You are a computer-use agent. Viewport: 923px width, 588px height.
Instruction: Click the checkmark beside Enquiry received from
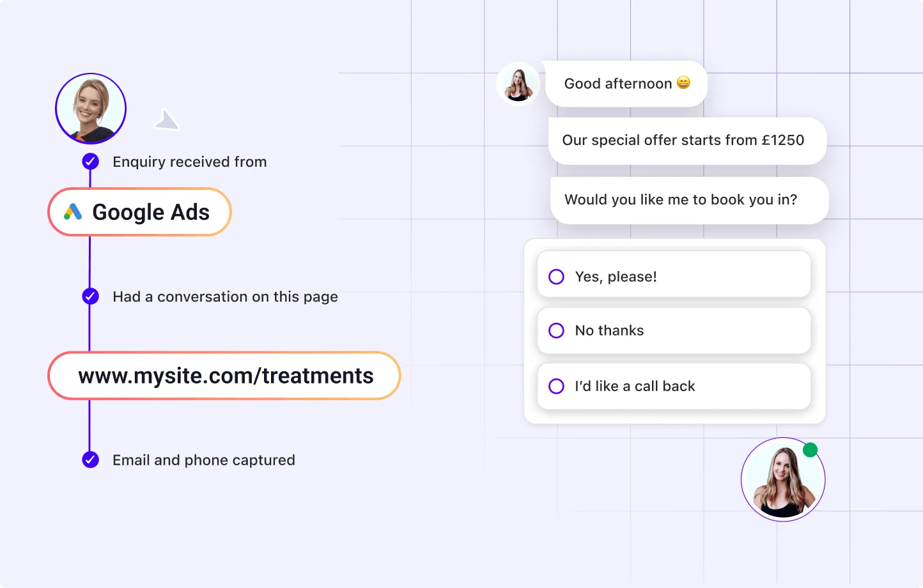click(x=91, y=162)
